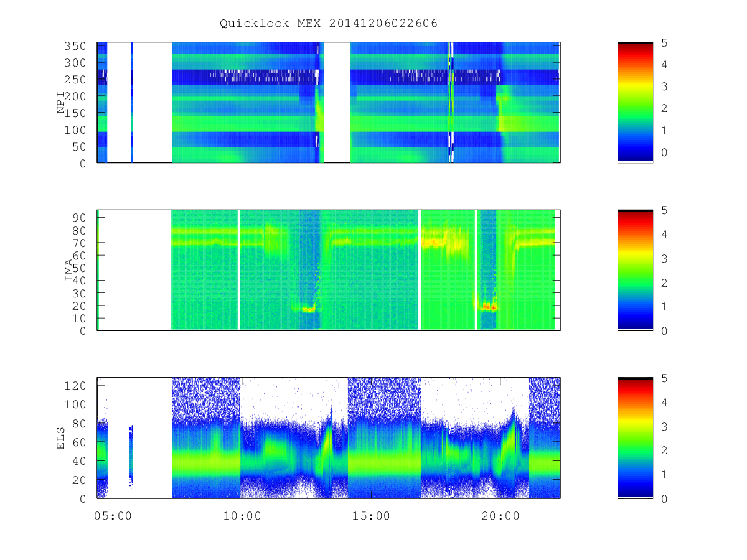
Task: Click the title 'Quicklook MEX 20141206022606'
Action: point(329,23)
